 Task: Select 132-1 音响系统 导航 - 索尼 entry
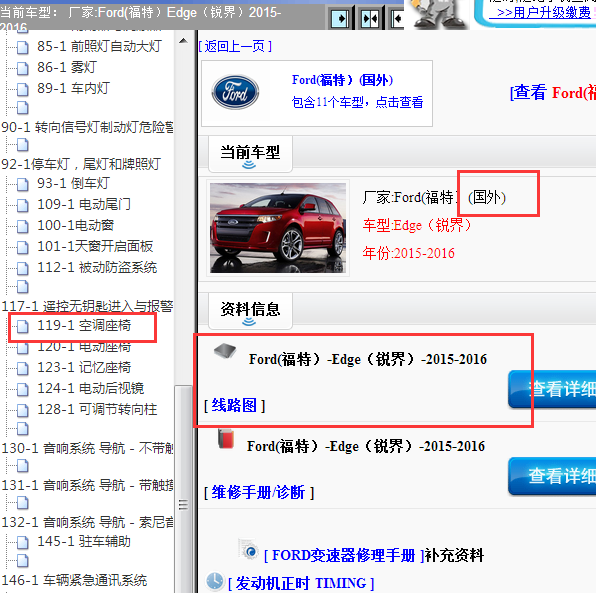pos(87,522)
